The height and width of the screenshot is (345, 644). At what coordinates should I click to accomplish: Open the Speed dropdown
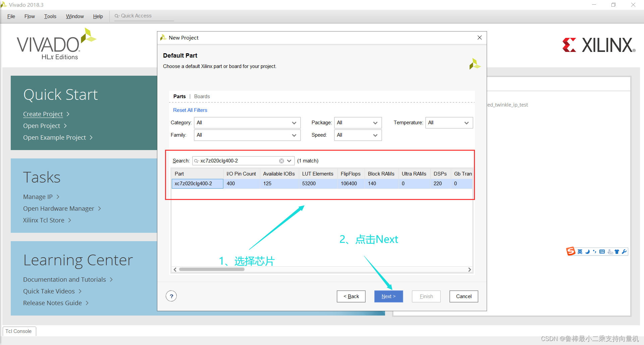tap(358, 135)
